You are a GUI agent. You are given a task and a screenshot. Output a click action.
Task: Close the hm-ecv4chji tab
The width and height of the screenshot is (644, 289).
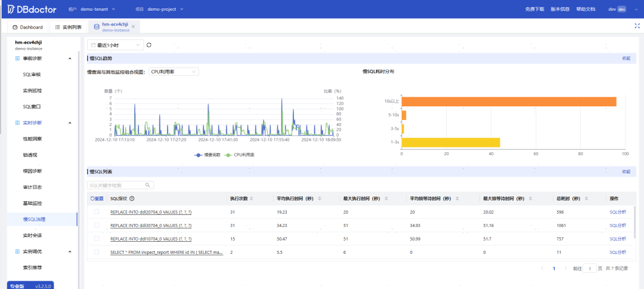pyautogui.click(x=133, y=26)
